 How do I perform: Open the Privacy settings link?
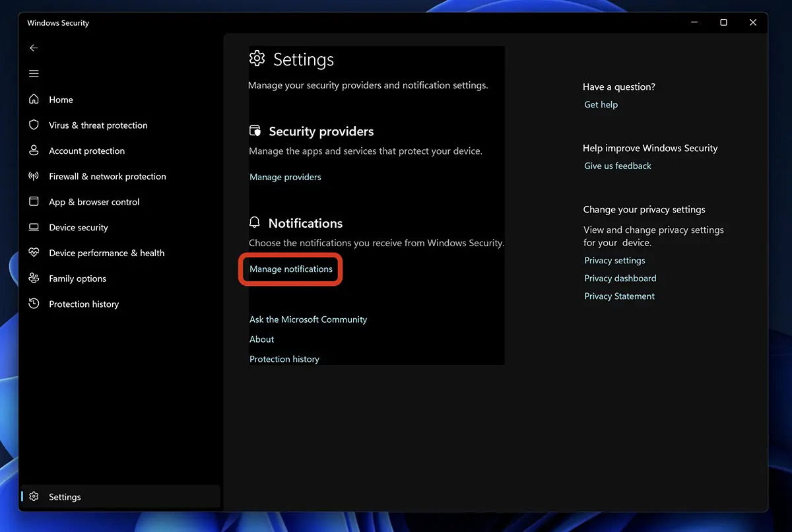tap(615, 261)
